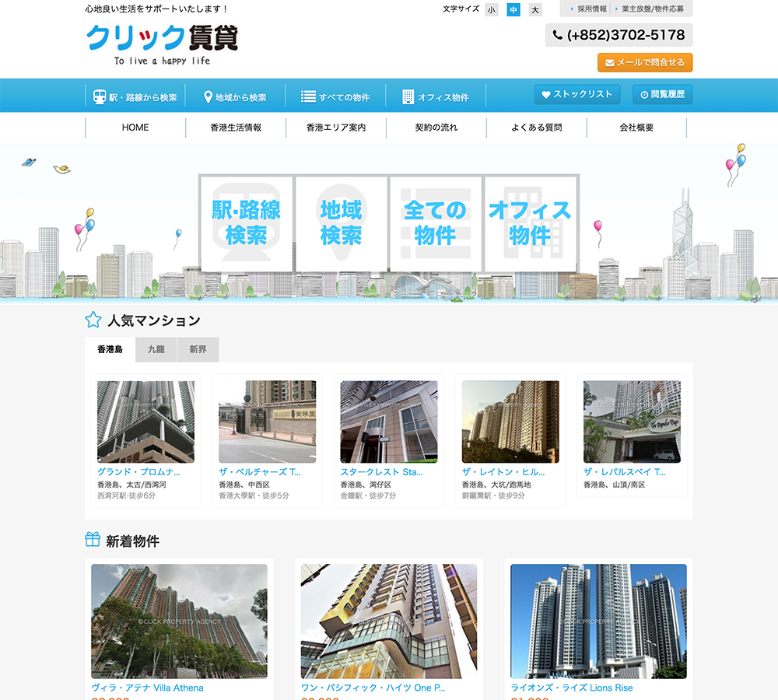The width and height of the screenshot is (778, 700).
Task: Open the グランド・プロムナ... property photo
Action: coord(146,422)
